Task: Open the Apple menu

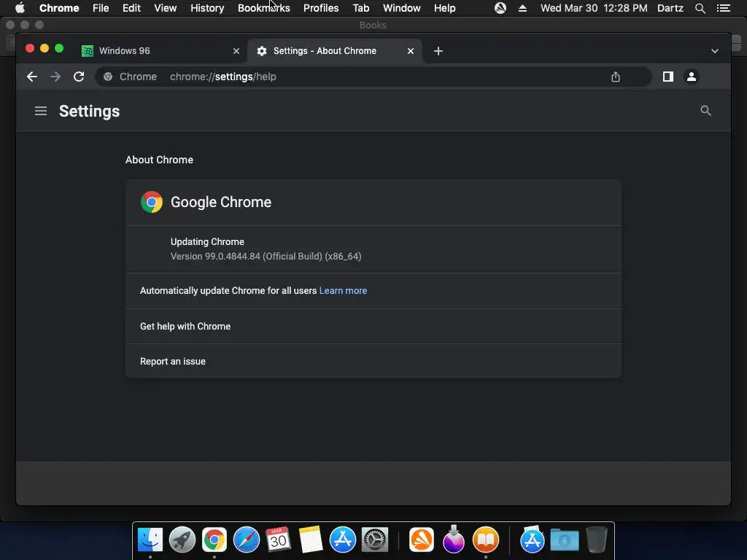Action: pyautogui.click(x=20, y=8)
